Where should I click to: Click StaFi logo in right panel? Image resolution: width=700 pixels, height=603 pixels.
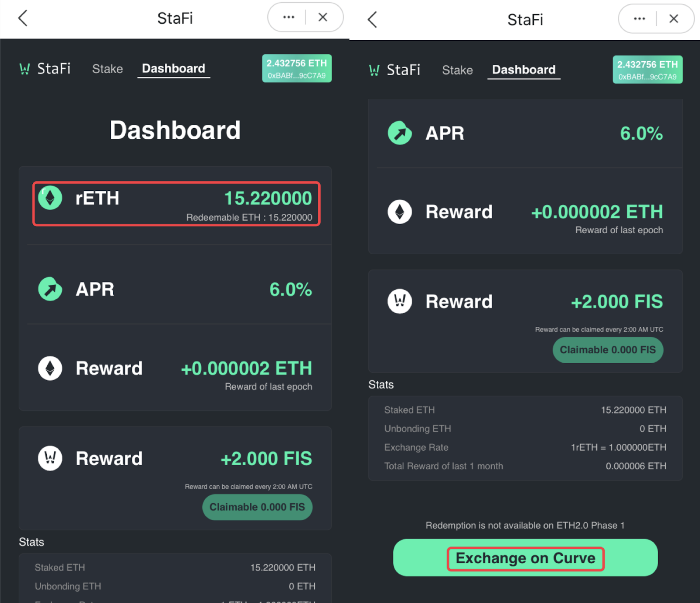(x=395, y=70)
